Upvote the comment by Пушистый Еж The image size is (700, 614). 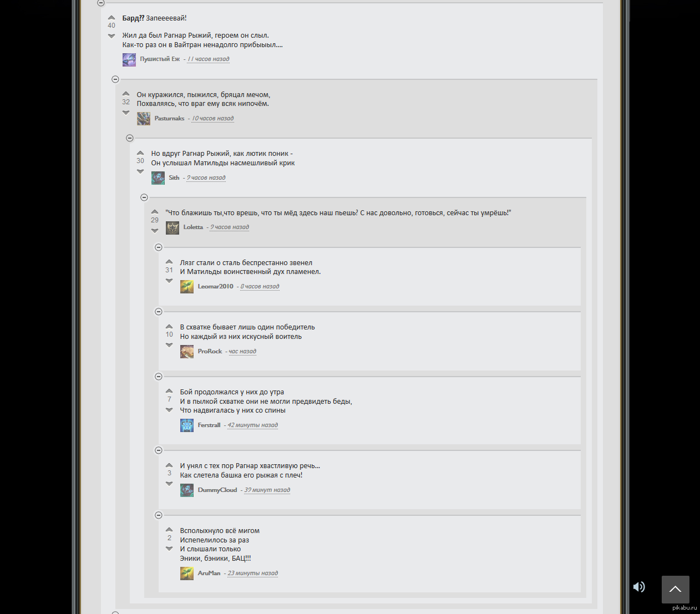click(x=111, y=18)
